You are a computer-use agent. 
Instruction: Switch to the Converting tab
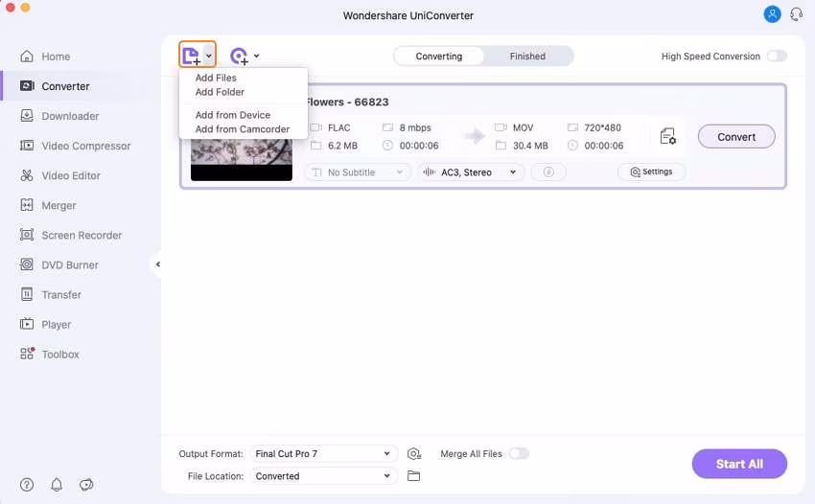(439, 57)
